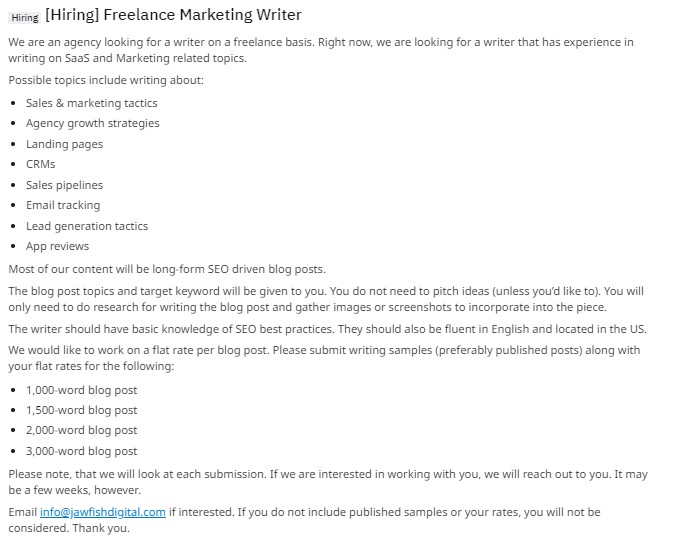Select the Landing pages list item
The width and height of the screenshot is (677, 541).
click(x=64, y=144)
